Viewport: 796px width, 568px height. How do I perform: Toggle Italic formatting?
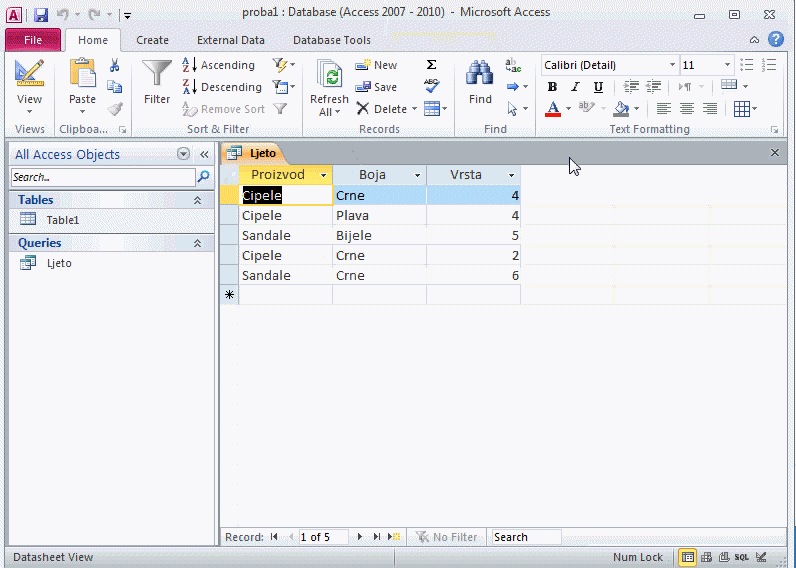pos(575,87)
